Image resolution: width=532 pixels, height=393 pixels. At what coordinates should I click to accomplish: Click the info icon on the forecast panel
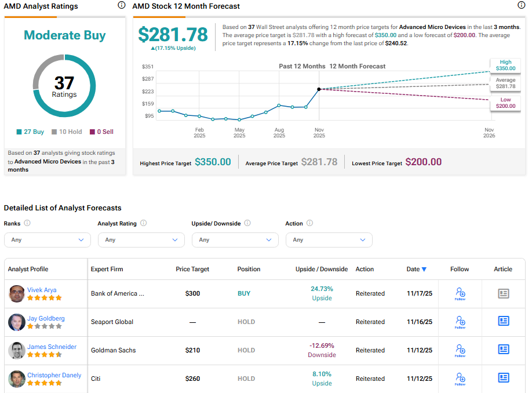point(521,5)
